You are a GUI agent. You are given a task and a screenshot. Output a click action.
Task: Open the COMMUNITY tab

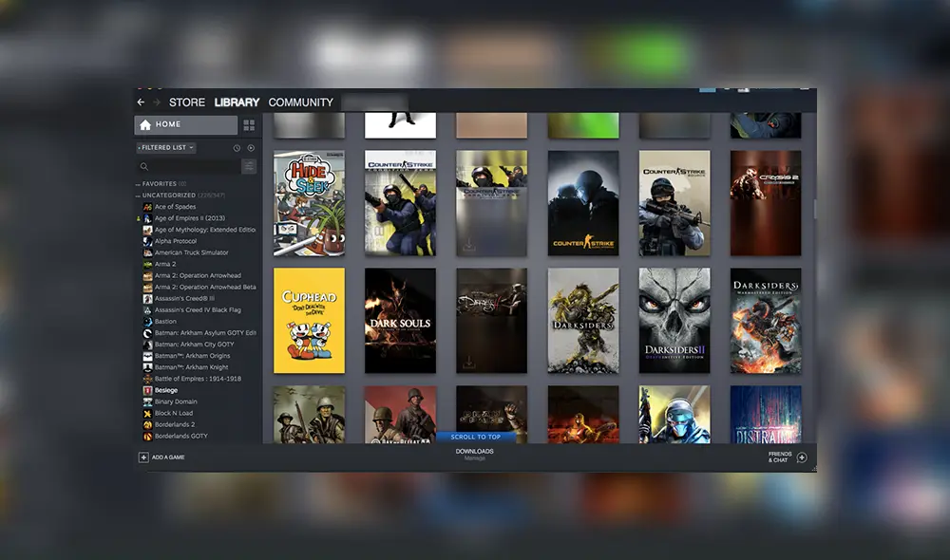(x=301, y=103)
